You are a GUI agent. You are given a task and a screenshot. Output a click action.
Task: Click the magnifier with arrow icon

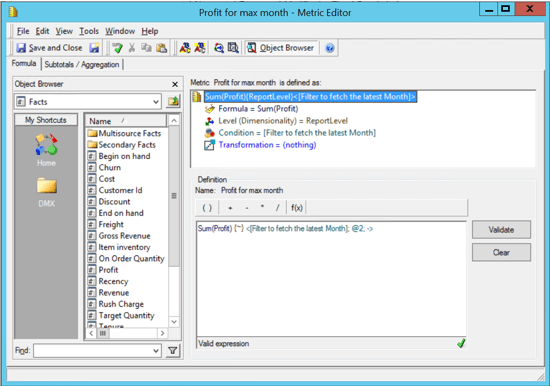[x=219, y=48]
